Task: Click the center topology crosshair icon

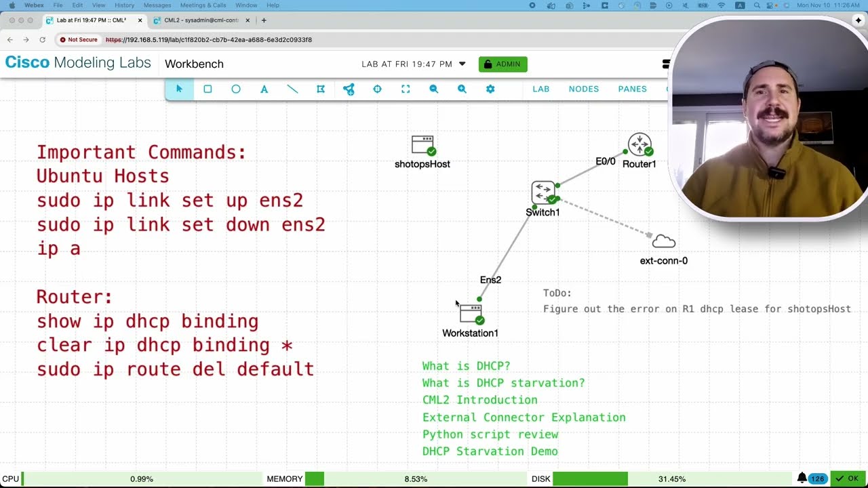Action: tap(377, 89)
